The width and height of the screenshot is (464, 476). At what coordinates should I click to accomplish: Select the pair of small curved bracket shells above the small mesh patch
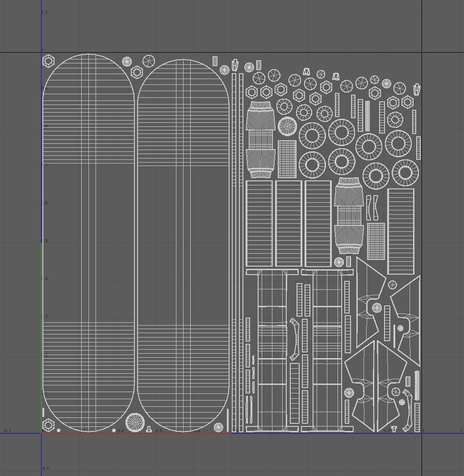tap(372, 208)
